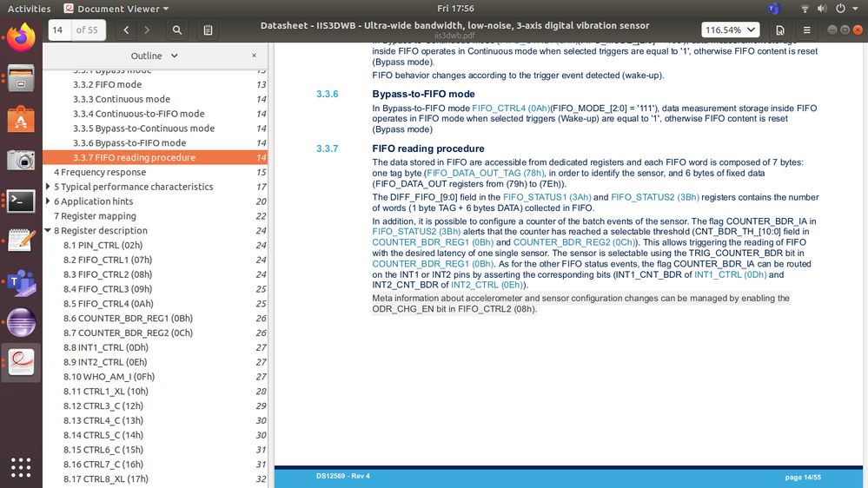
Task: Launch Eclipse from the dock
Action: [21, 322]
